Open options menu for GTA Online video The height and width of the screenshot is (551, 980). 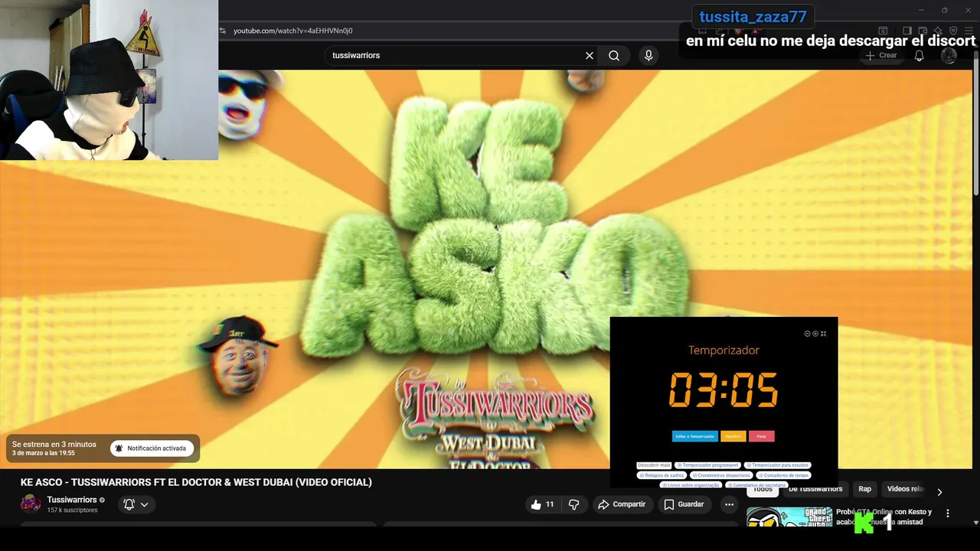[x=948, y=514]
